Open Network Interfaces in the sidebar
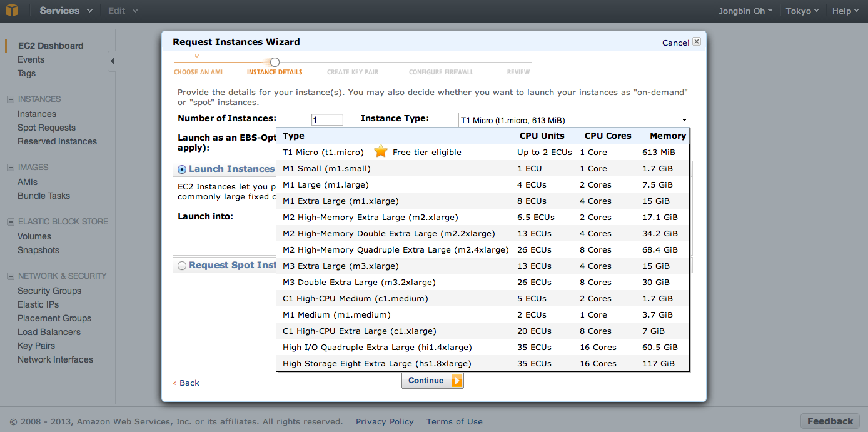The width and height of the screenshot is (868, 432). click(55, 359)
